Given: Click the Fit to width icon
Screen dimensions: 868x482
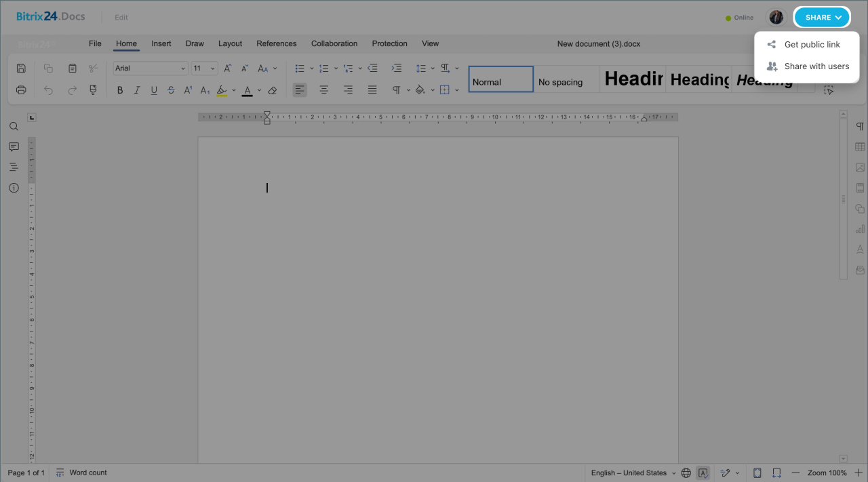Looking at the screenshot, I should (776, 473).
